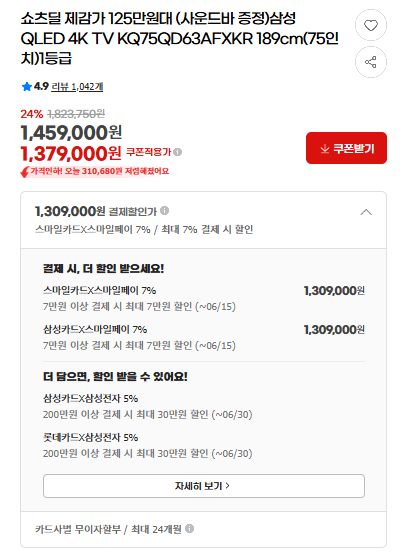The width and height of the screenshot is (407, 558).
Task: Open the 리뷰 1,042개 reviews link
Action: click(77, 86)
